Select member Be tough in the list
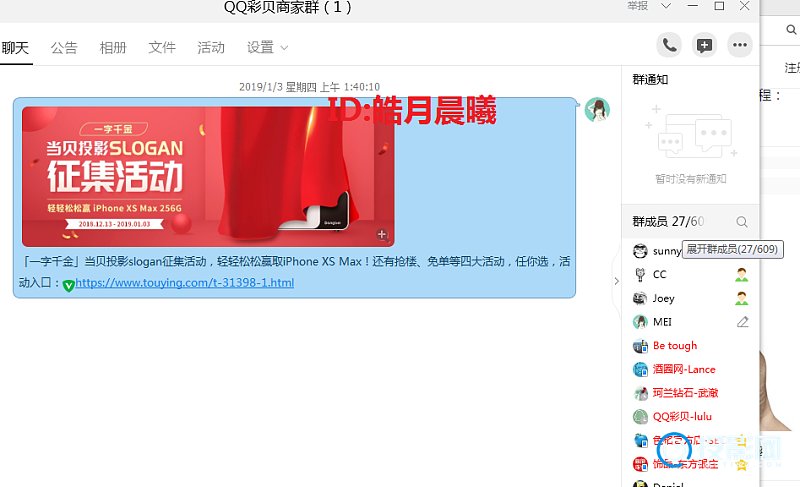 click(x=675, y=346)
